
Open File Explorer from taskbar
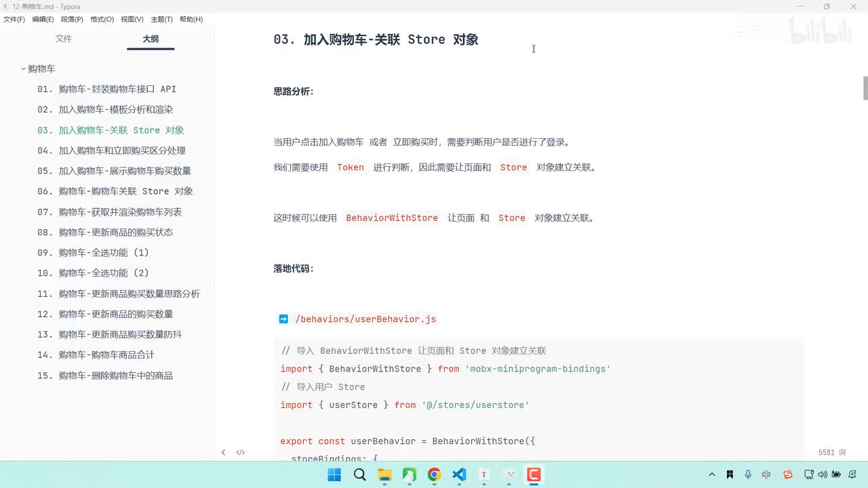[384, 474]
